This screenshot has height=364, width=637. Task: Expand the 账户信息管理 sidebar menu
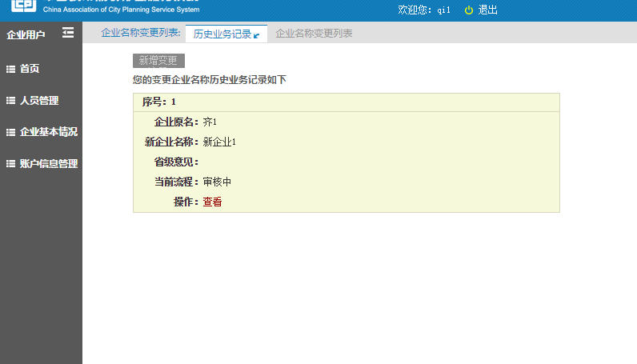48,164
